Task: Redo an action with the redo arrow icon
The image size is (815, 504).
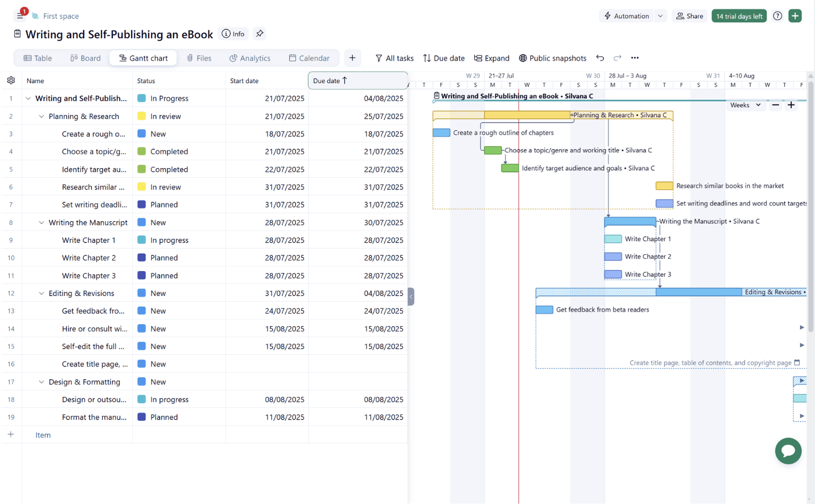Action: (617, 58)
